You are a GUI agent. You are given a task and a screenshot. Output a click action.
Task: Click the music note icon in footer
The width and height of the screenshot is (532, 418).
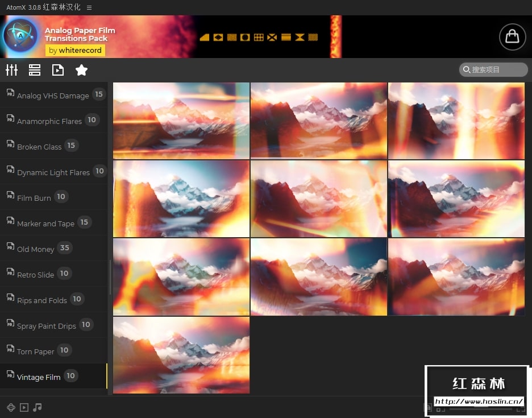pyautogui.click(x=38, y=407)
